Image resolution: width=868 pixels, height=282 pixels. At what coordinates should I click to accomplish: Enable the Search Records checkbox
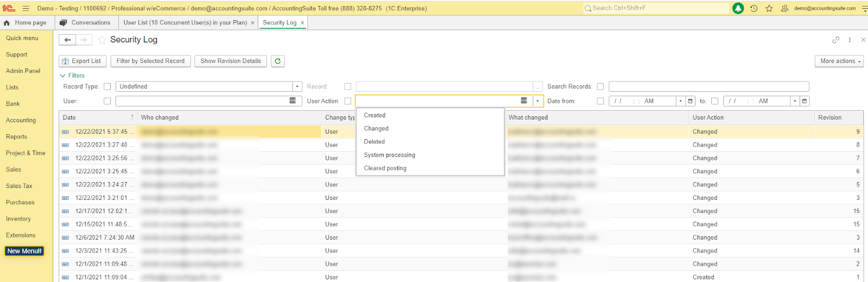(600, 86)
